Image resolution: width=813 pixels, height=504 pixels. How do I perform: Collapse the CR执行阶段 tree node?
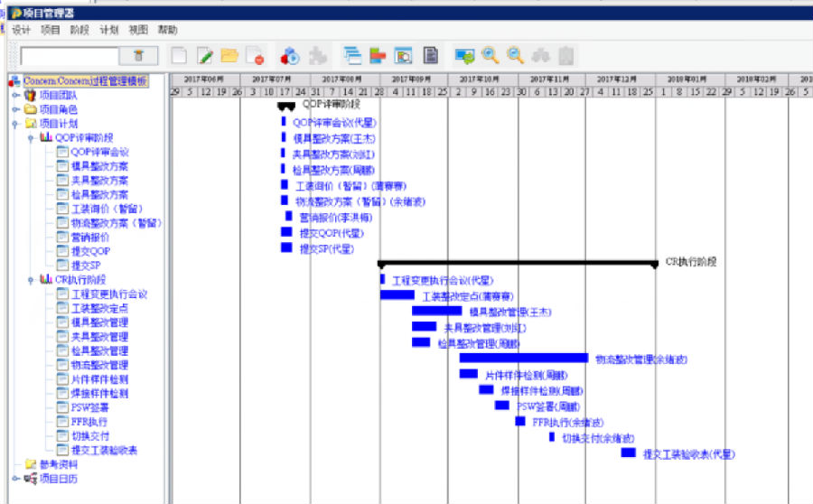click(x=31, y=280)
